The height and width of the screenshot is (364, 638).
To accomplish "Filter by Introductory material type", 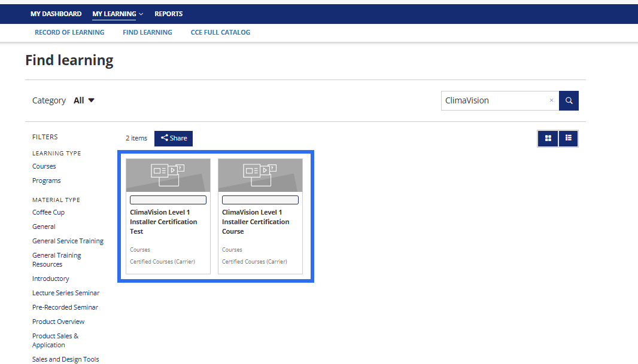I will [x=51, y=279].
